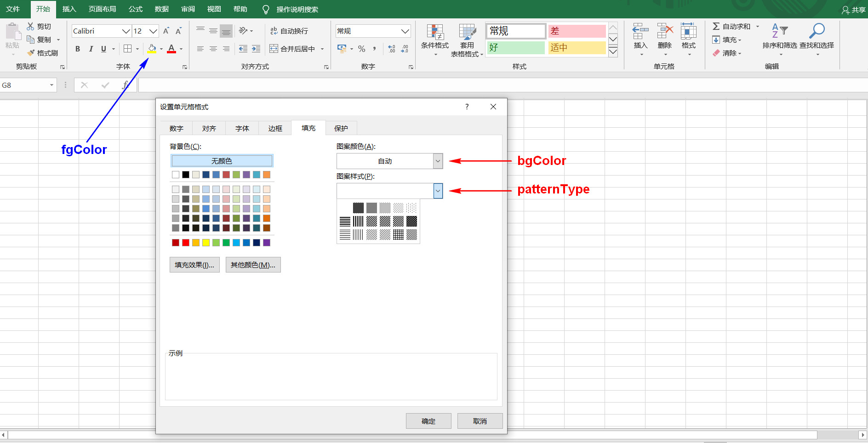Open the Calibri font name dropdown
This screenshot has width=868, height=443.
click(126, 31)
